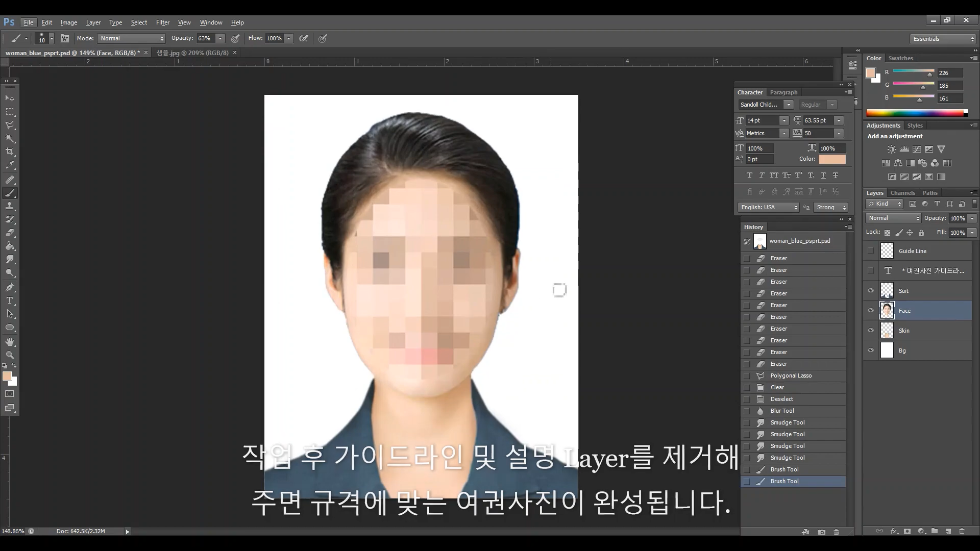Select the Crop tool
This screenshot has width=980, height=551.
pyautogui.click(x=10, y=152)
